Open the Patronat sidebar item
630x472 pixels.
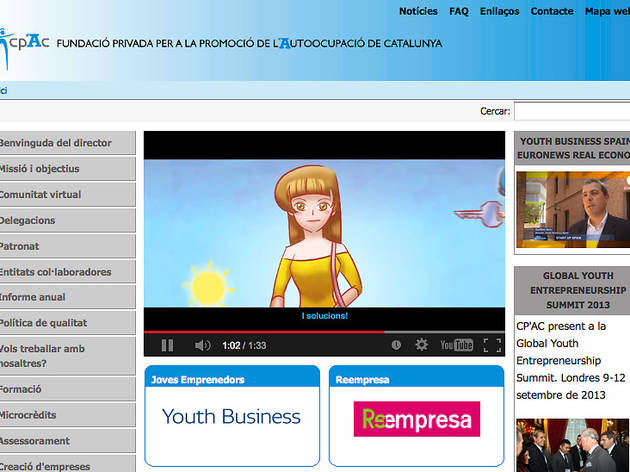click(x=68, y=246)
